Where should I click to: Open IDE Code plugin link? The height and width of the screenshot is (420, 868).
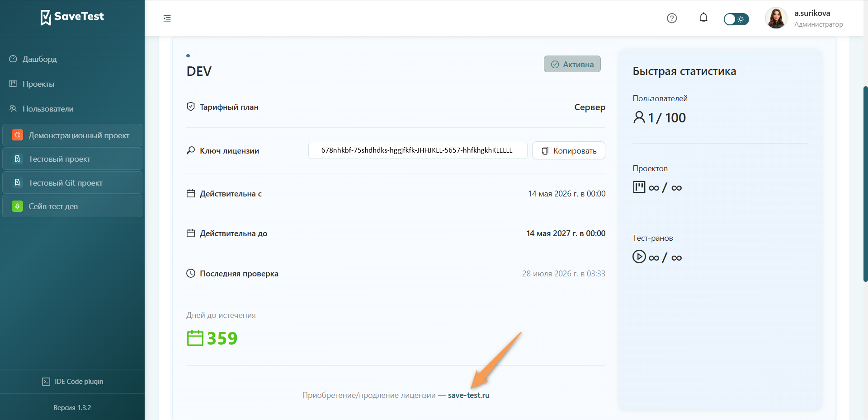[x=72, y=382]
